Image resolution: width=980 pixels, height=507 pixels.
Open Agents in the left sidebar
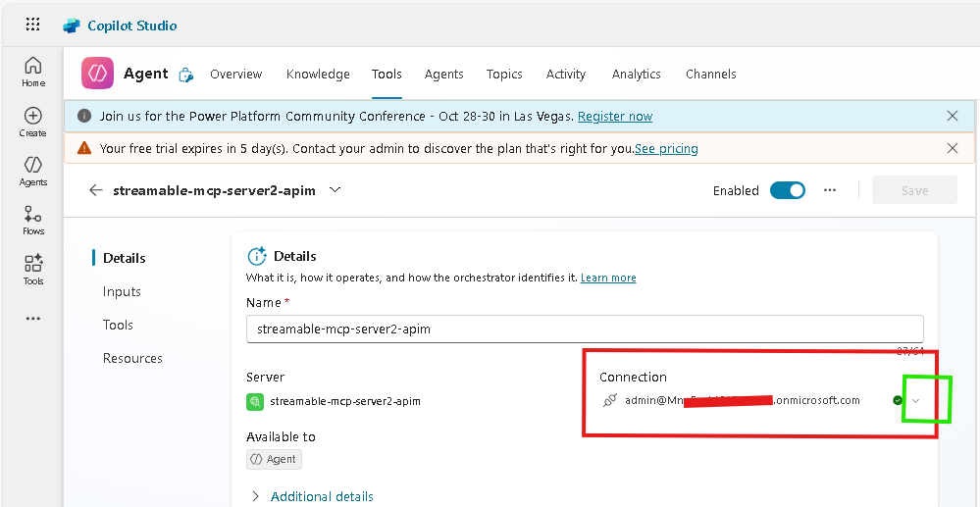33,172
